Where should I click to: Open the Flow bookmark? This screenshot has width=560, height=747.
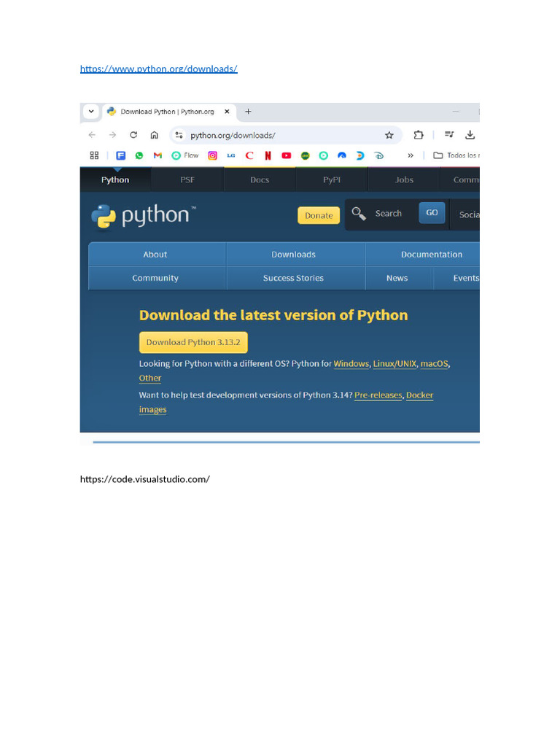coord(185,155)
